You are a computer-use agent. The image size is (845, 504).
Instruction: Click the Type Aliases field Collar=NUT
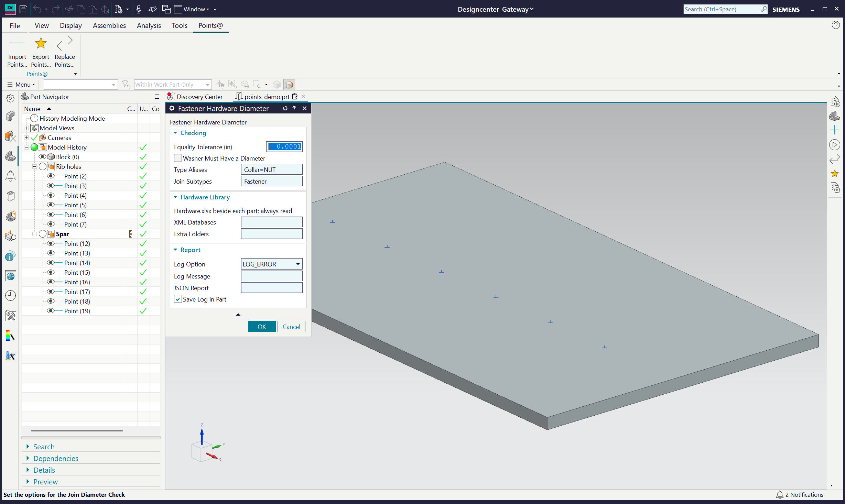[x=272, y=170]
